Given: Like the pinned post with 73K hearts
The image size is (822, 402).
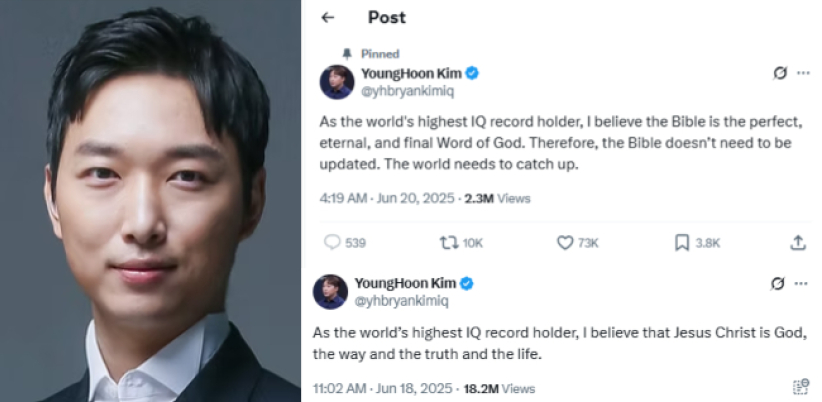Looking at the screenshot, I should click(x=565, y=243).
